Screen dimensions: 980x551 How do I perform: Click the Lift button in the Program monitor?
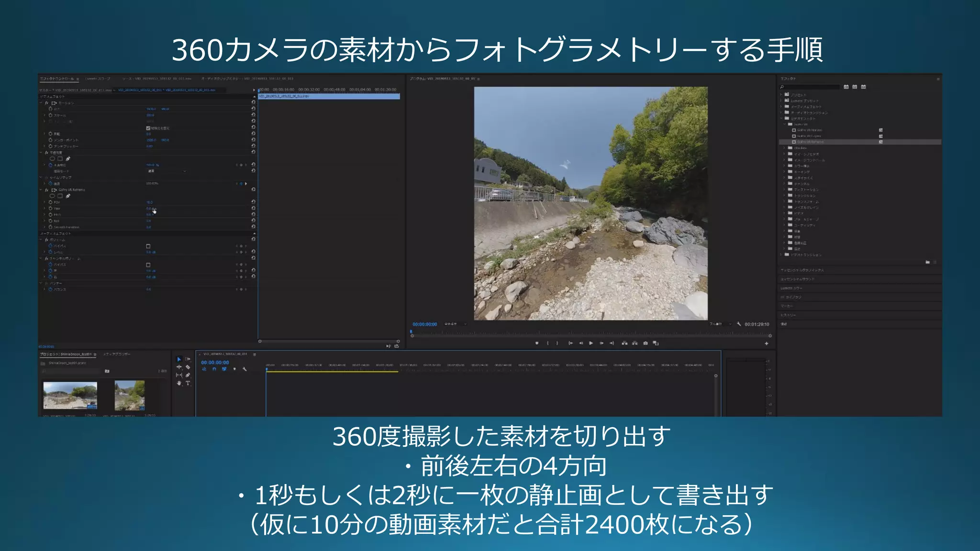point(624,343)
